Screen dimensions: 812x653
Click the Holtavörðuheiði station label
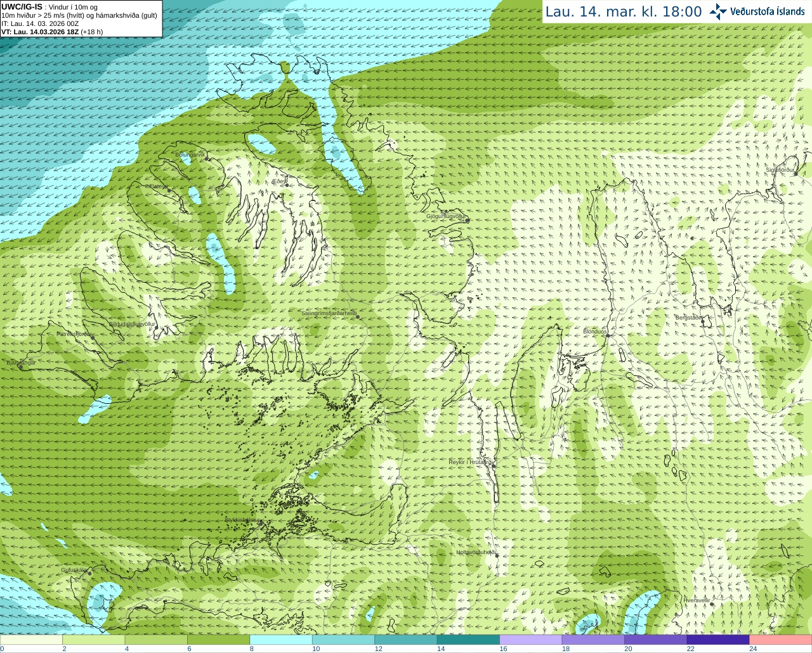pos(476,552)
